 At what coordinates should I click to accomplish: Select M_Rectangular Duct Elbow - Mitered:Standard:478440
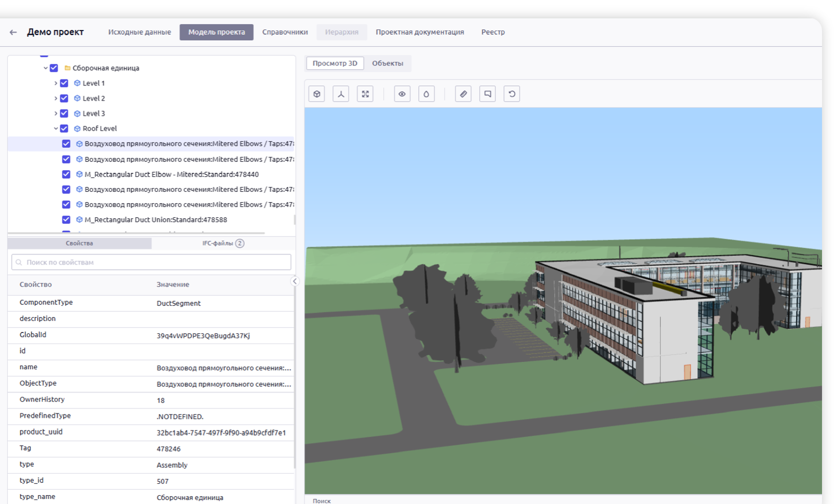(x=171, y=174)
